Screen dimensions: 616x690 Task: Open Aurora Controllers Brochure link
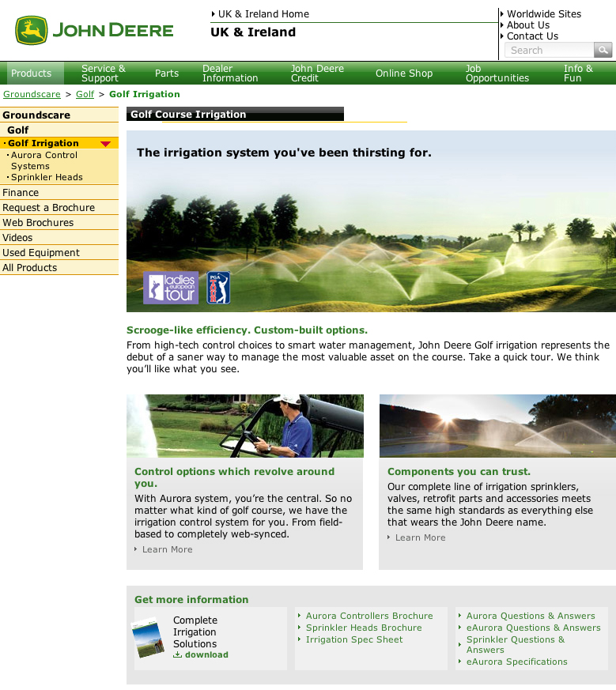[x=369, y=616]
